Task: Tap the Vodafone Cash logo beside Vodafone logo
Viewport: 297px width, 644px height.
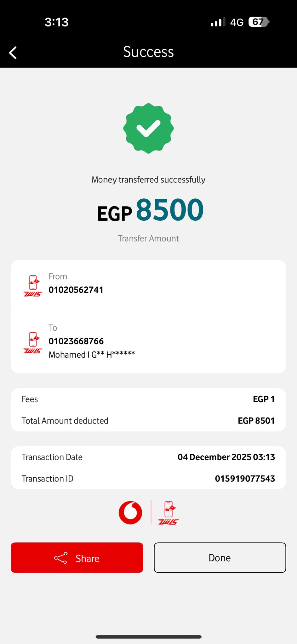Action: [168, 513]
